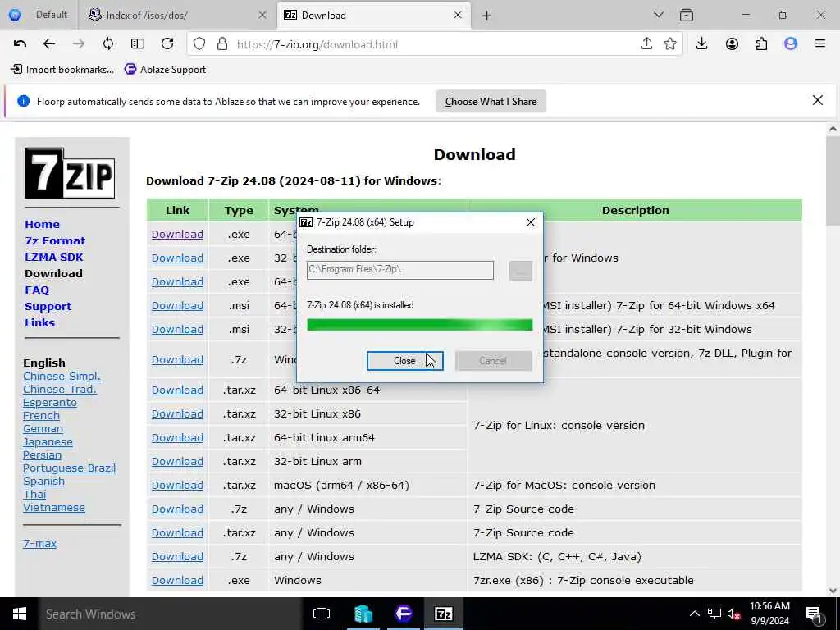840x630 pixels.
Task: Open the downloads panel icon
Action: point(702,44)
